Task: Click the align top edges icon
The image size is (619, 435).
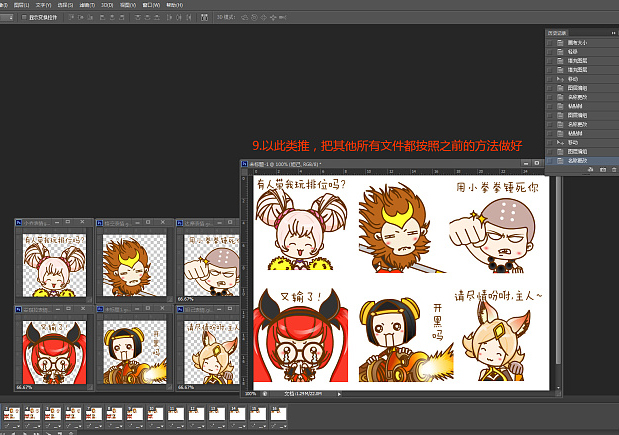Action: click(x=71, y=17)
